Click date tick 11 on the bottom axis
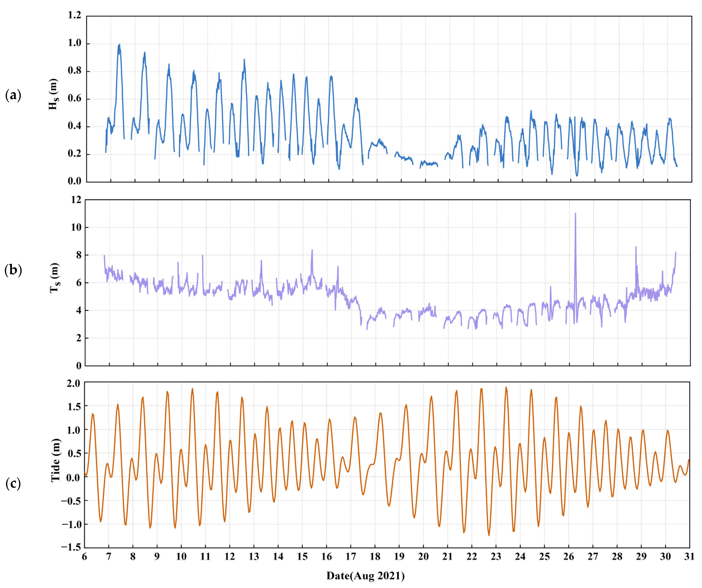This screenshot has height=588, width=702. pyautogui.click(x=205, y=557)
